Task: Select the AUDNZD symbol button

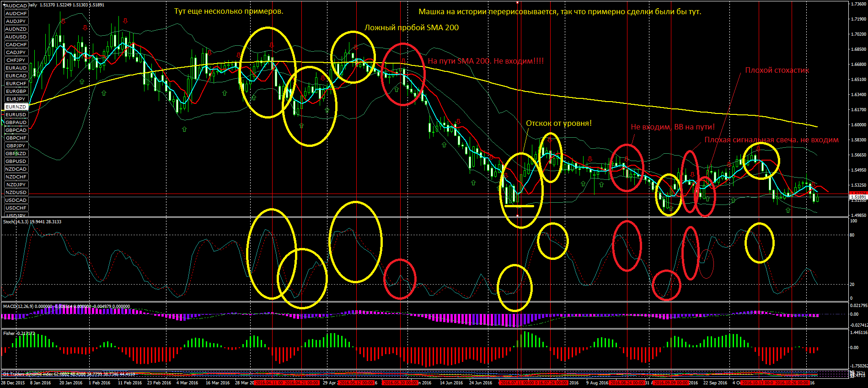Action: pyautogui.click(x=16, y=29)
